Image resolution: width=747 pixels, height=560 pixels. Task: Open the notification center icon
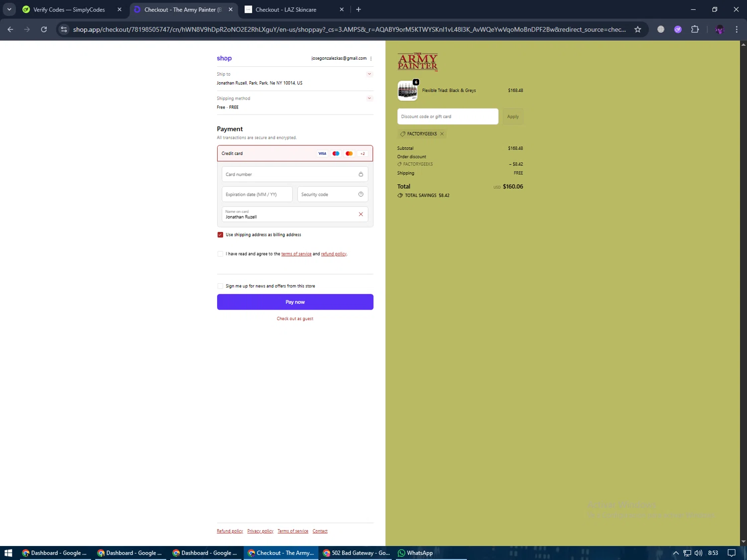pos(732,553)
